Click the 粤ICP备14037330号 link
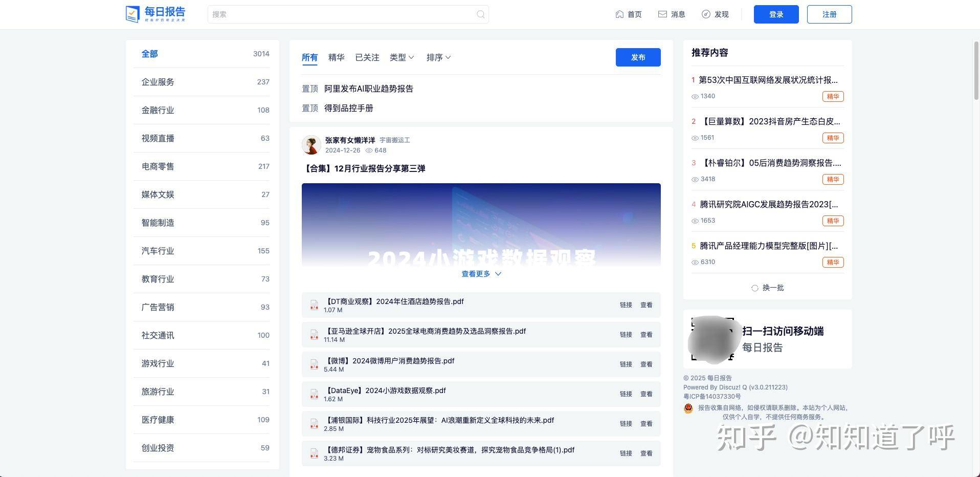 coord(712,397)
